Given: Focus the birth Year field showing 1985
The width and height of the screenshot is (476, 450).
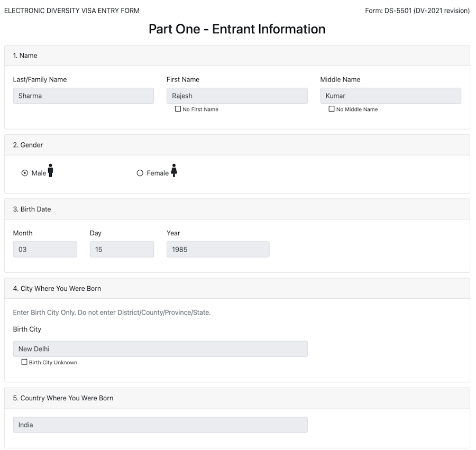Looking at the screenshot, I should tap(218, 250).
